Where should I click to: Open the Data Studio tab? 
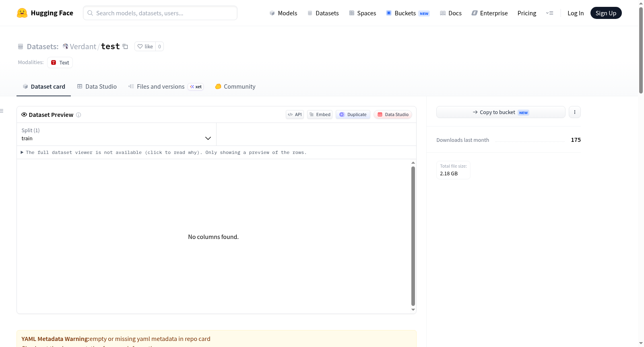point(97,87)
